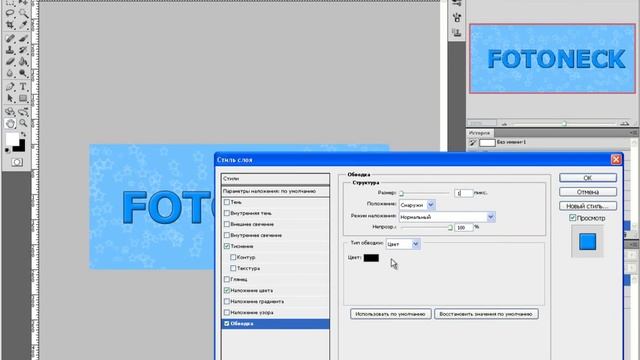Image resolution: width=640 pixels, height=360 pixels.
Task: Click Navigator zoom in icon
Action: [624, 123]
